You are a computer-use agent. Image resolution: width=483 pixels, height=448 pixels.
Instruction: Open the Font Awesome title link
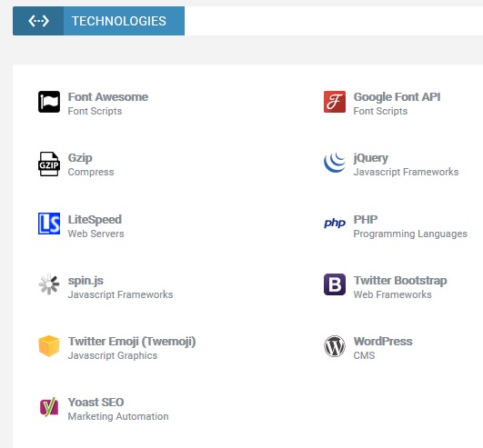tap(108, 97)
